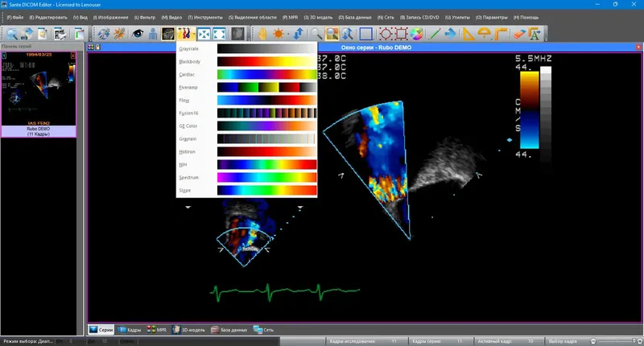Close the series window with red X
The width and height of the screenshot is (644, 346).
(638, 47)
